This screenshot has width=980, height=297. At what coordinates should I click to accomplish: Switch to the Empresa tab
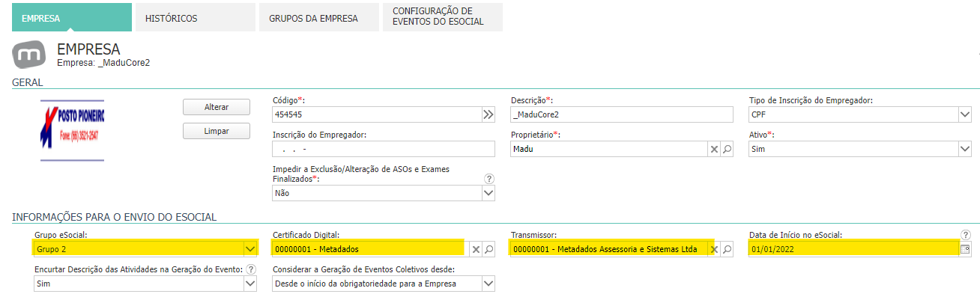click(x=72, y=18)
